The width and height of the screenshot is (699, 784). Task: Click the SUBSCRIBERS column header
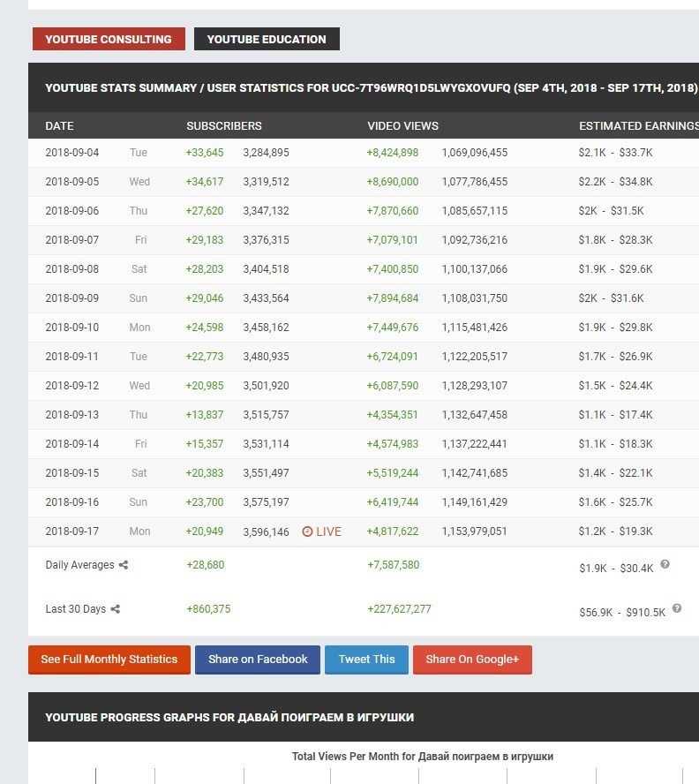coord(224,126)
